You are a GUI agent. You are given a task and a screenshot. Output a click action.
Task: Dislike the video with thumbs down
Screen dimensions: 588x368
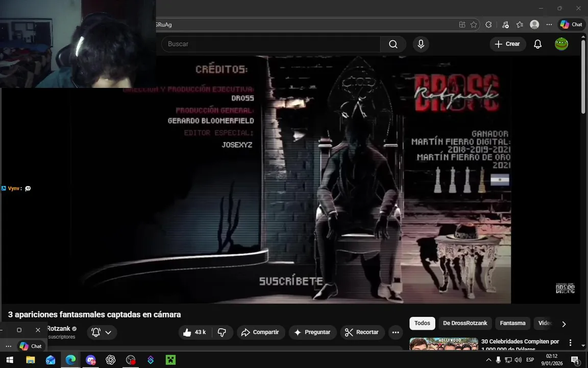click(x=222, y=332)
